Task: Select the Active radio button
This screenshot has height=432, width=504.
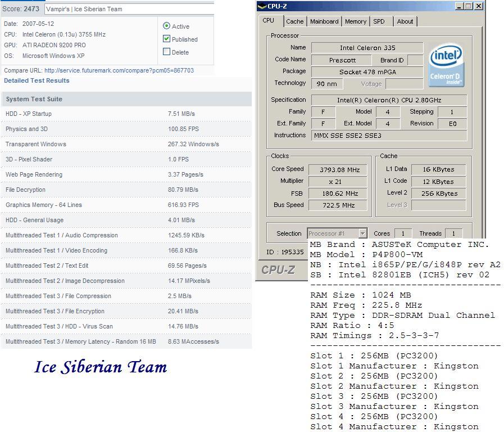Action: tap(166, 26)
